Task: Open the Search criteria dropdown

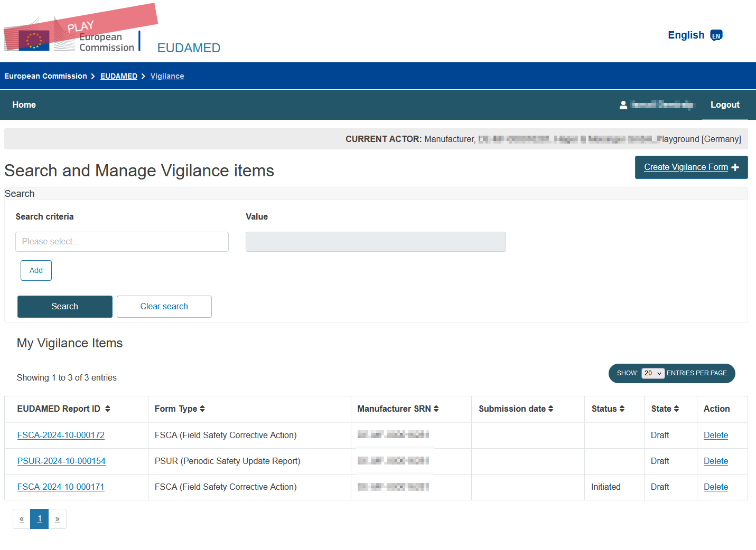Action: point(122,242)
